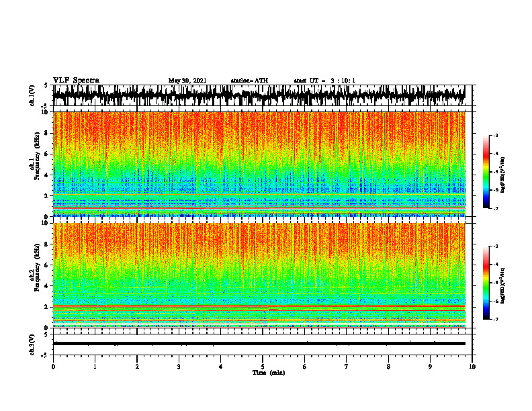Click the "-3" label on ch.2 color bar
532x411 pixels.
tap(496, 246)
